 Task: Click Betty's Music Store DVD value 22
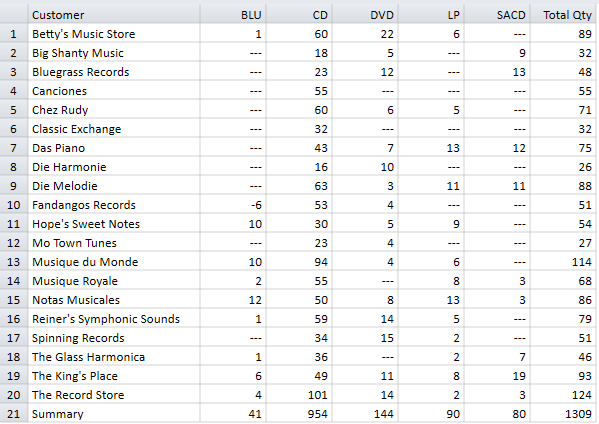[365, 34]
